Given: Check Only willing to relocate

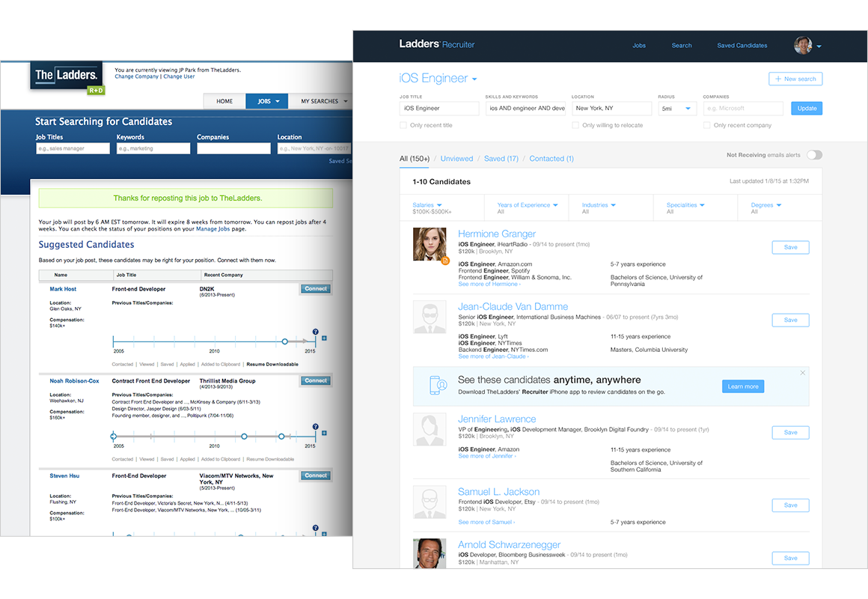Looking at the screenshot, I should click(575, 125).
